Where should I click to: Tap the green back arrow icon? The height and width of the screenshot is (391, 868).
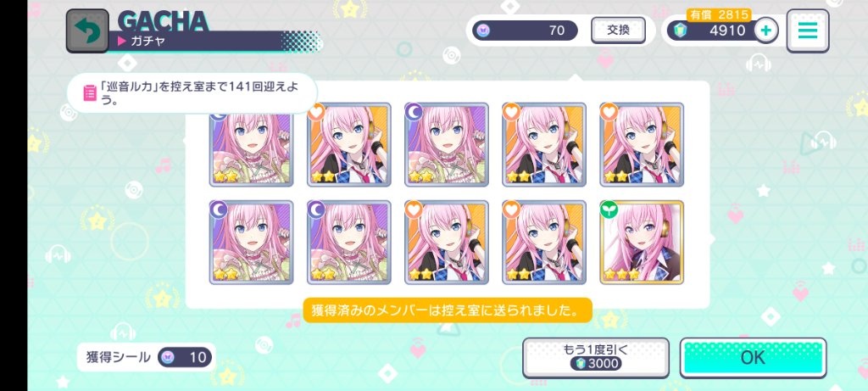(x=87, y=31)
